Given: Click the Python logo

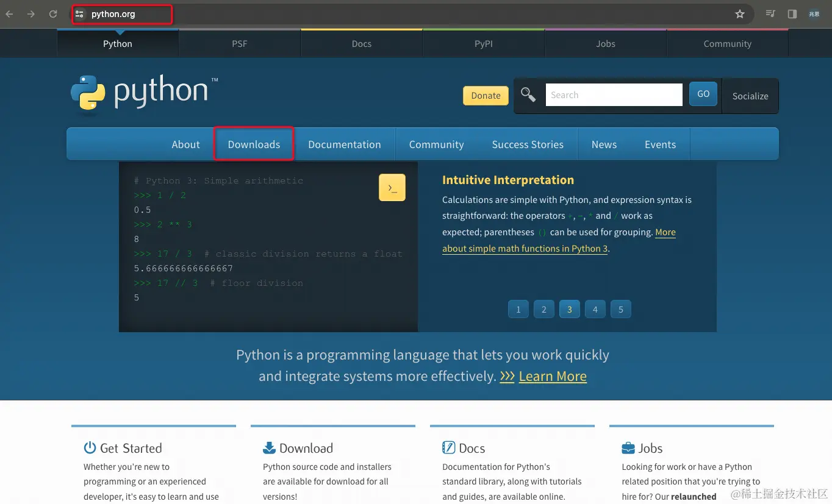Looking at the screenshot, I should [x=144, y=95].
